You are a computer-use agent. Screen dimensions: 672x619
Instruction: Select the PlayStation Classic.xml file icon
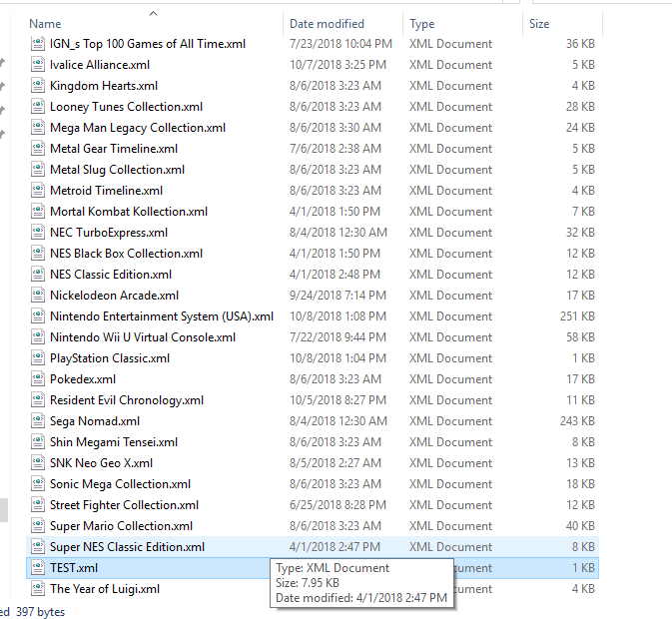click(38, 358)
